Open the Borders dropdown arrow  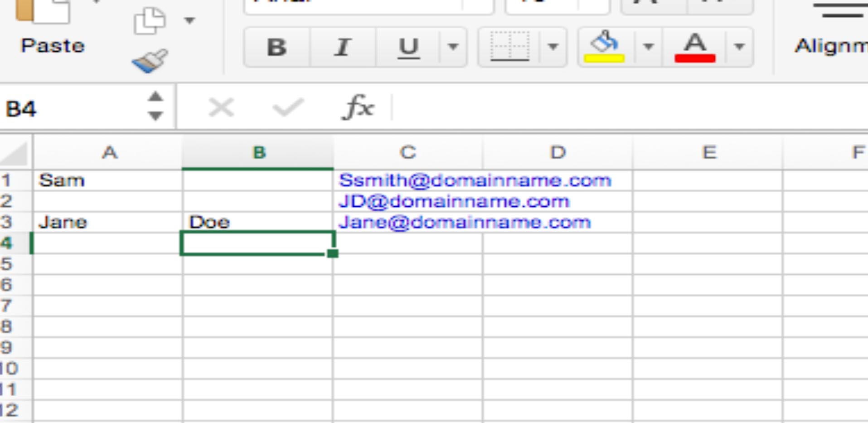553,47
